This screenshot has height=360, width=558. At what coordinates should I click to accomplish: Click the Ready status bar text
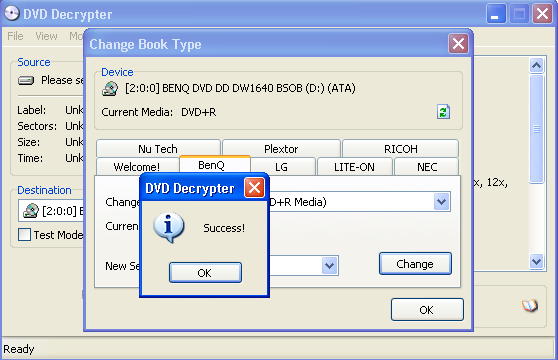pos(19,349)
